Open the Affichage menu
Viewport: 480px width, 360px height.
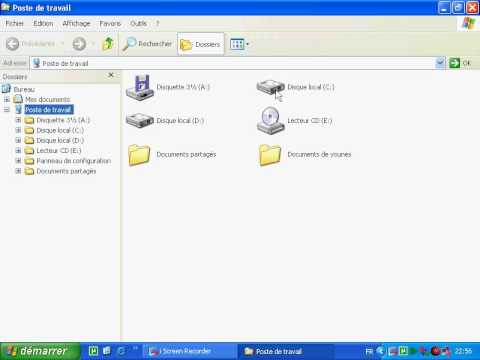[x=76, y=23]
